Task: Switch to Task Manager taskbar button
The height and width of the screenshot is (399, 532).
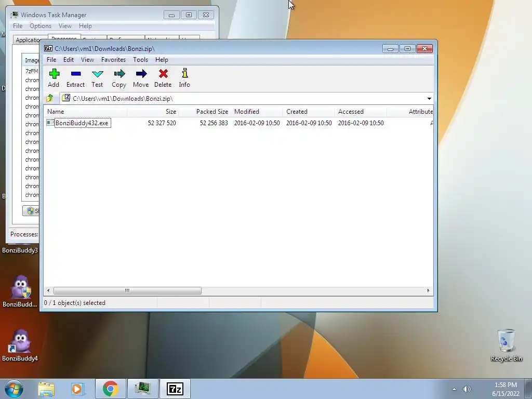Action: tap(142, 389)
